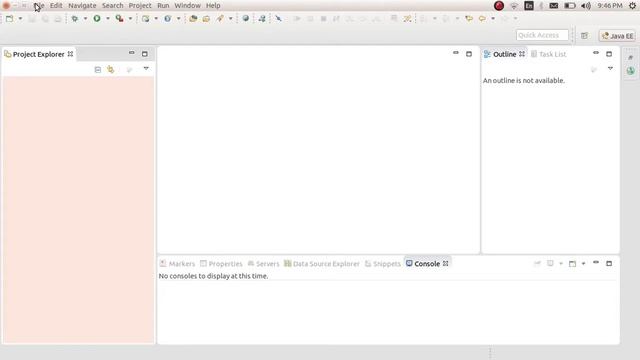Click the Debug bug icon
Screen dimensions: 640x360
coord(75,18)
